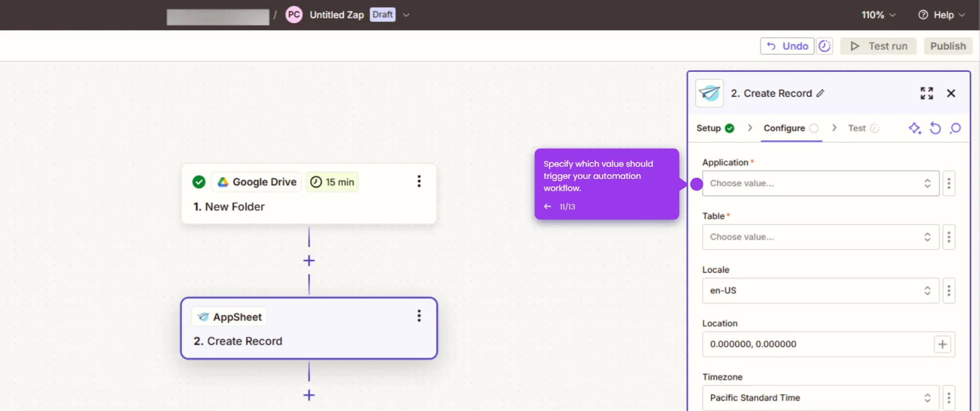This screenshot has width=980, height=411.
Task: Switch to the Configure tab
Action: (x=791, y=128)
